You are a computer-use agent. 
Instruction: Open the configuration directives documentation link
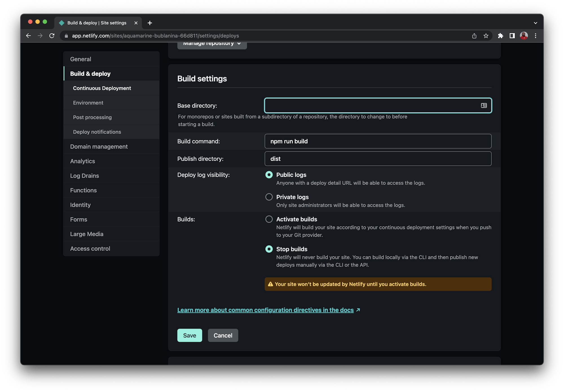point(265,310)
